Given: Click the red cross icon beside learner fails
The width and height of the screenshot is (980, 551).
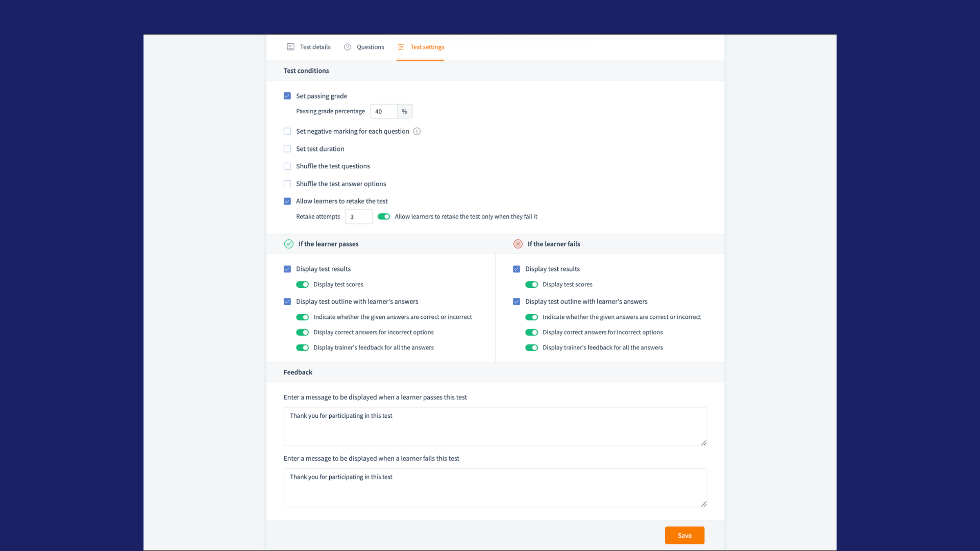Looking at the screenshot, I should (518, 244).
